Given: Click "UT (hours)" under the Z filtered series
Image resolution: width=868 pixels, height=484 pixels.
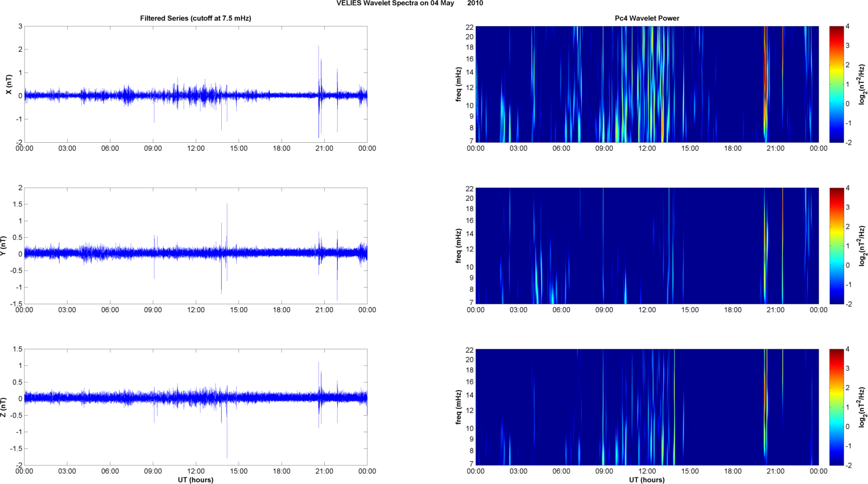Looking at the screenshot, I should click(196, 480).
